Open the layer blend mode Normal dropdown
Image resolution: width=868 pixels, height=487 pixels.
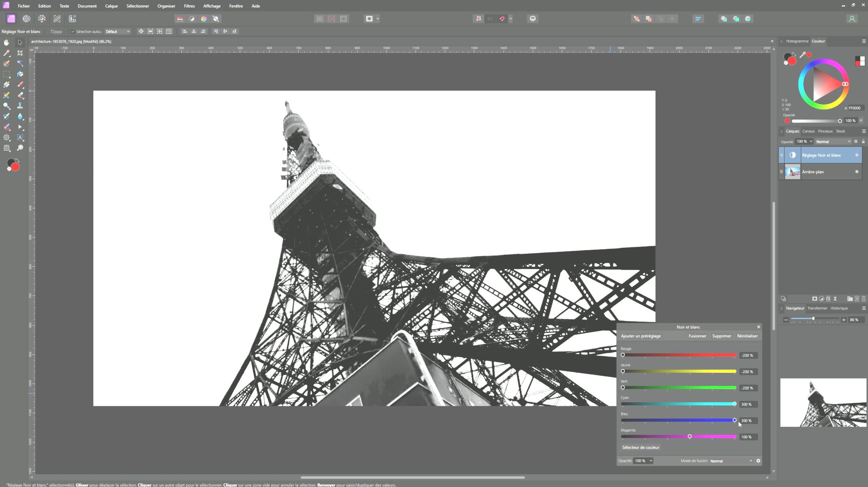[x=833, y=142]
